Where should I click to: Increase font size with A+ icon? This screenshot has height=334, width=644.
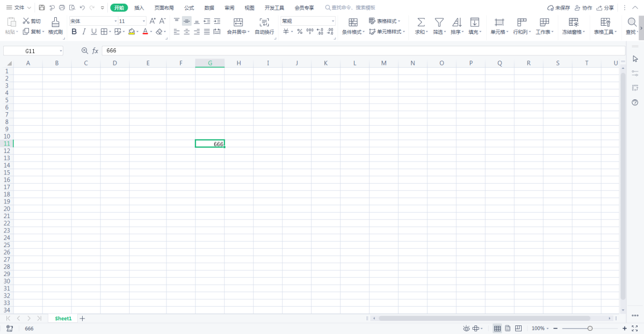pos(152,21)
